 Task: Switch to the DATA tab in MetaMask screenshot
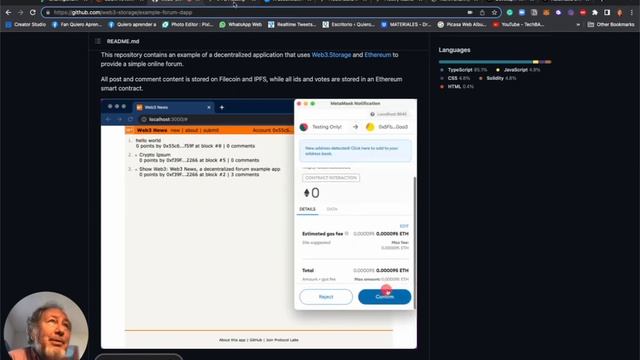click(332, 209)
